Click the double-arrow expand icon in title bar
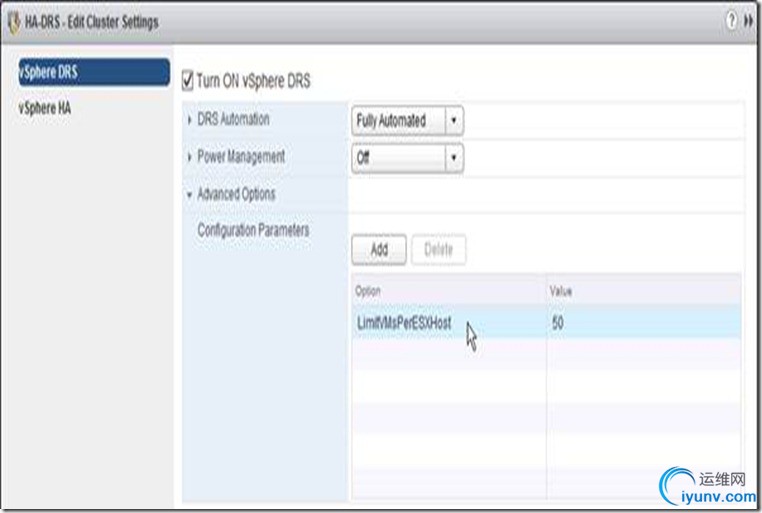762x513 pixels. [x=748, y=21]
